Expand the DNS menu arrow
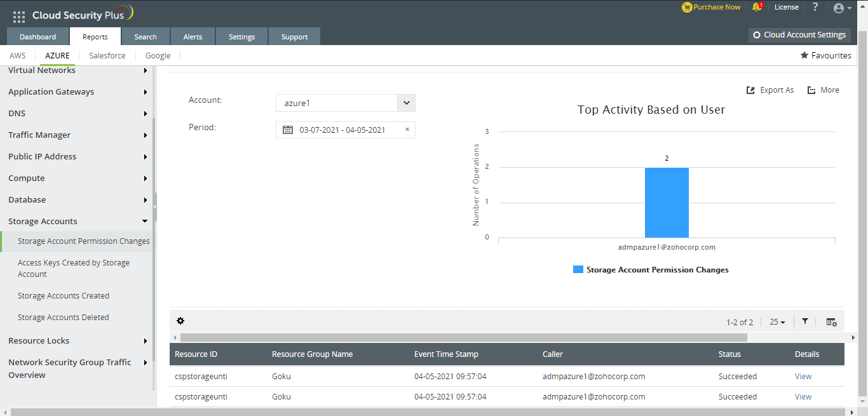The image size is (868, 416). (x=146, y=114)
